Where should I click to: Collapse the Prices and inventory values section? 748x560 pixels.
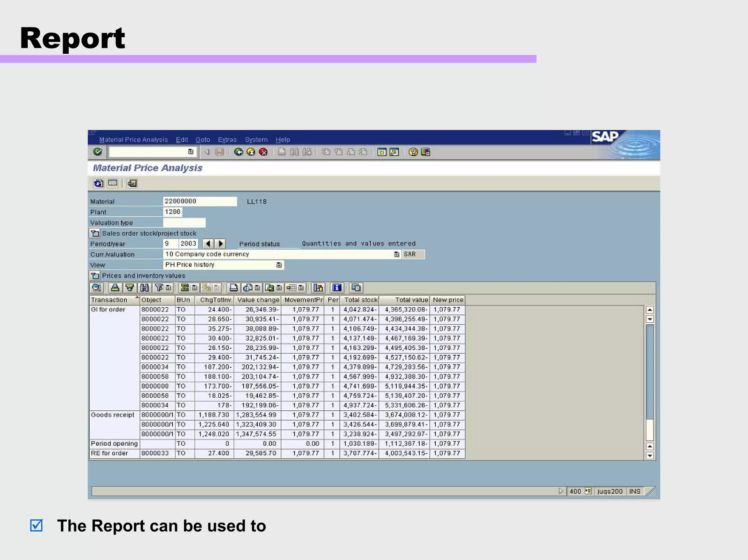[x=95, y=276]
